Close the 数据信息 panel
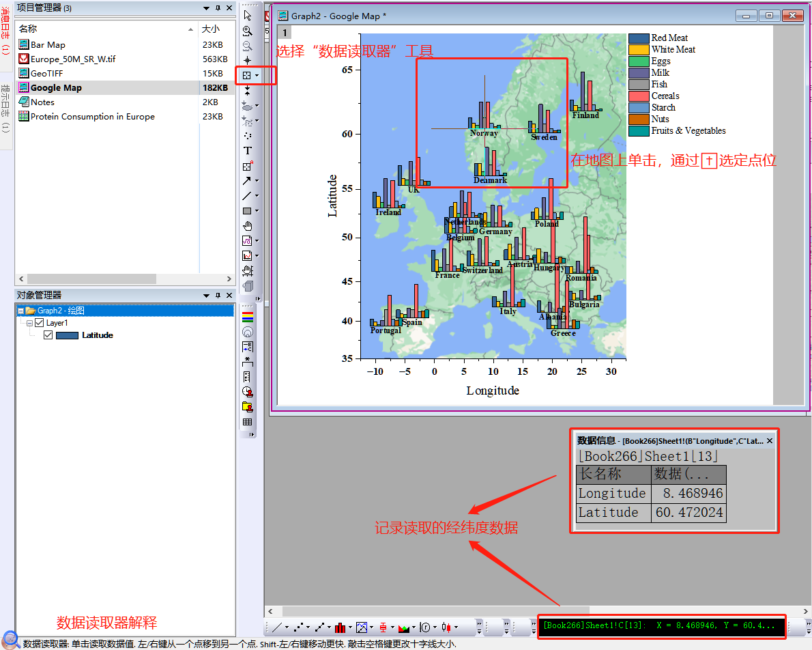812x650 pixels. (x=770, y=440)
